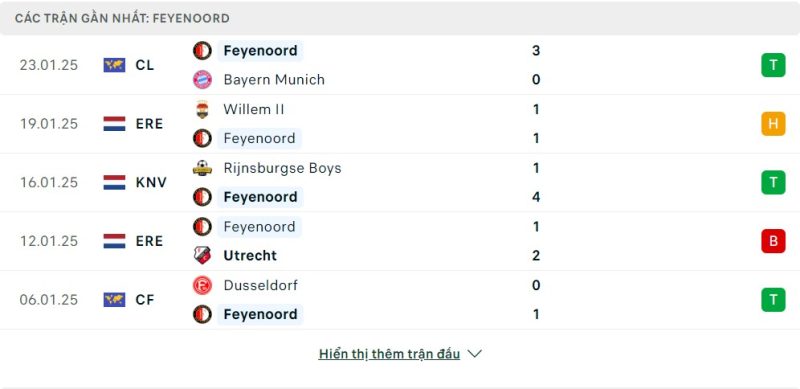The width and height of the screenshot is (800, 389).
Task: Click the Willem II club crest
Action: click(203, 109)
